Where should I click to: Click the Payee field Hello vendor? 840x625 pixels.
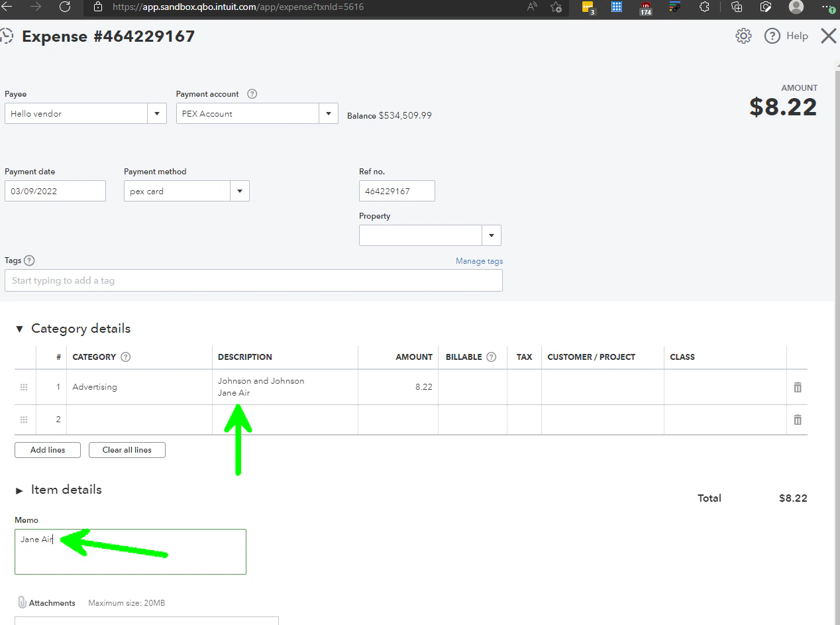[x=76, y=113]
